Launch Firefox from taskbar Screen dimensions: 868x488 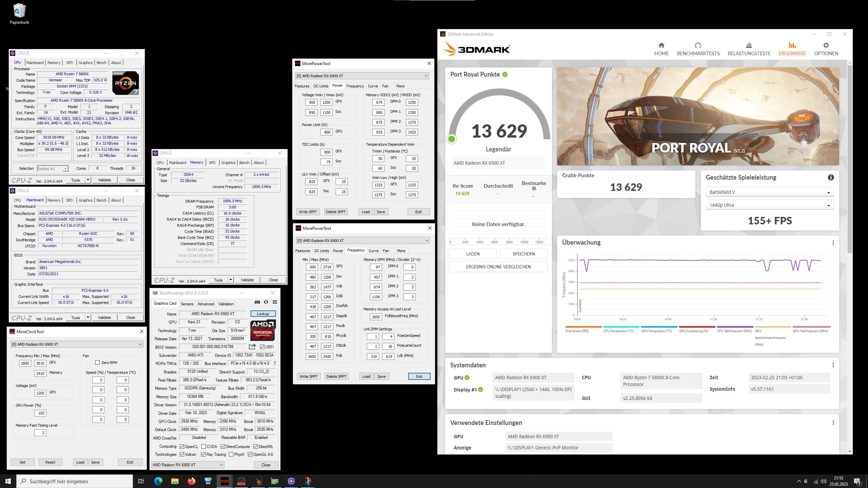(x=191, y=481)
